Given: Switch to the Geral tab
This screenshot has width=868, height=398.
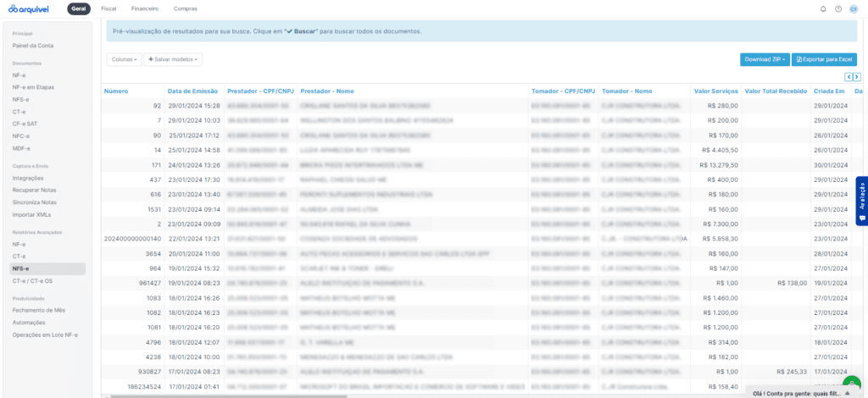Looking at the screenshot, I should point(79,8).
